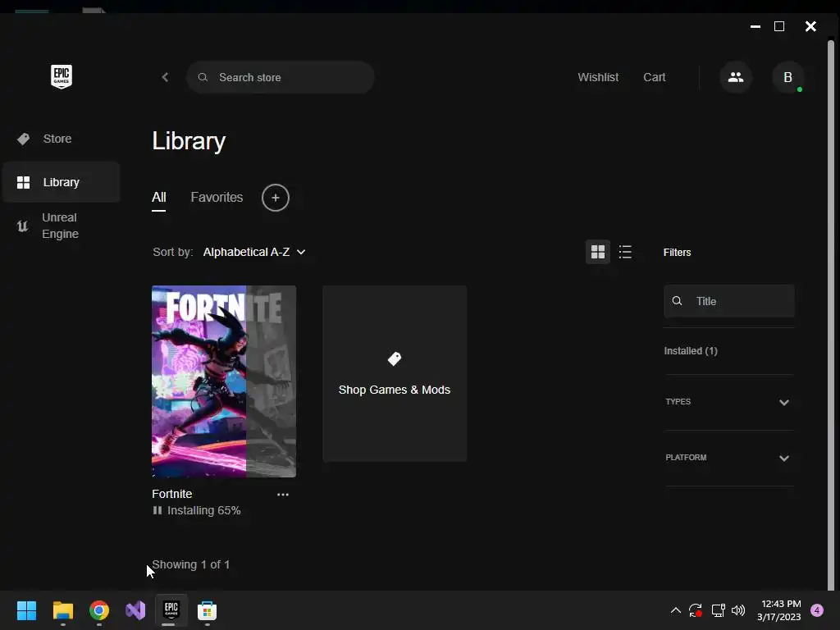Click the sync update tray icon
Image resolution: width=840 pixels, height=630 pixels.
[696, 610]
